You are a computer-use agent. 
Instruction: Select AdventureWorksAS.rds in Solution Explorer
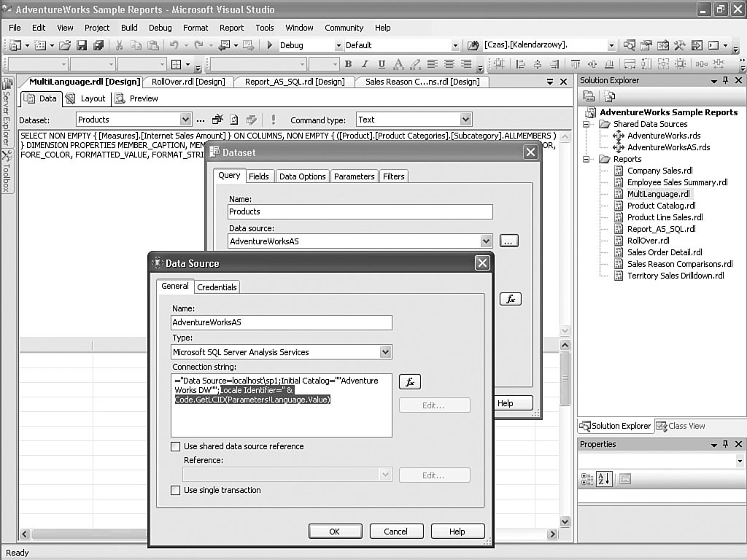coord(668,147)
